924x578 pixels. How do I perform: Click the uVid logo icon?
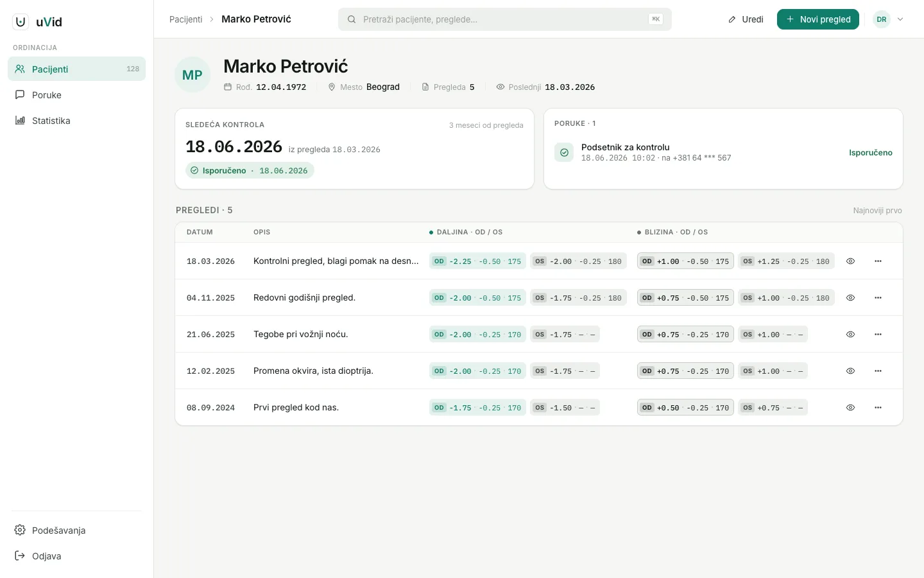coord(21,22)
